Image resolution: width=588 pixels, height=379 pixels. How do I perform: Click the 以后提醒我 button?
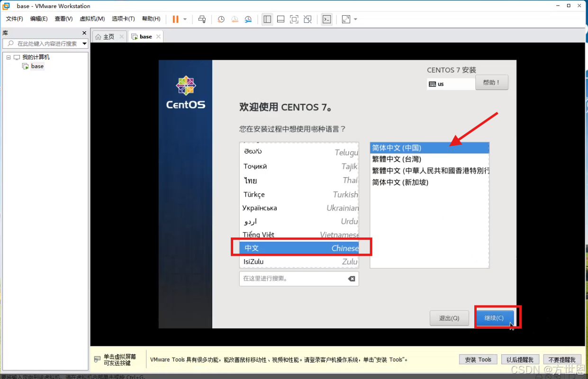pyautogui.click(x=520, y=360)
